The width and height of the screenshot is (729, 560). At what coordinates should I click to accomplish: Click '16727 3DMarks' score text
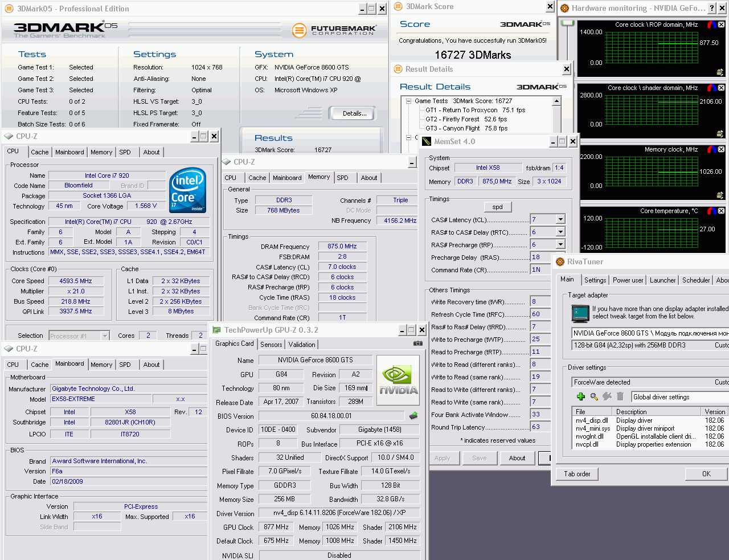[473, 55]
